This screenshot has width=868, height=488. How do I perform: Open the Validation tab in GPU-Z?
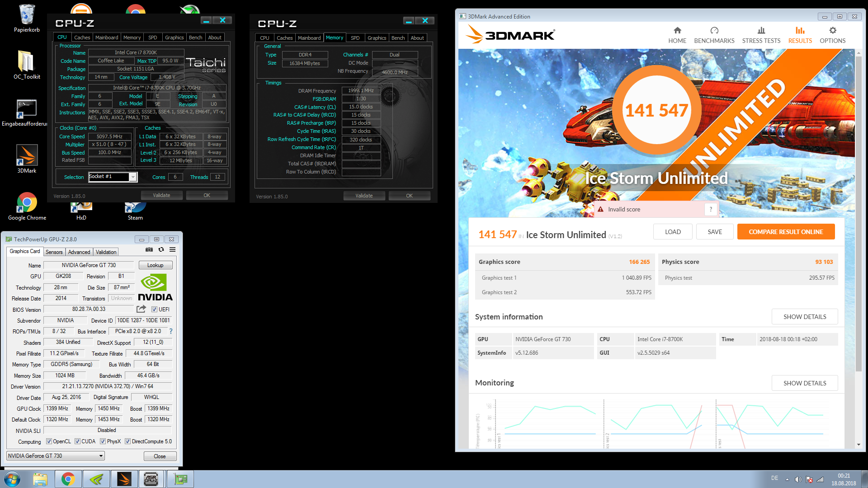click(106, 252)
